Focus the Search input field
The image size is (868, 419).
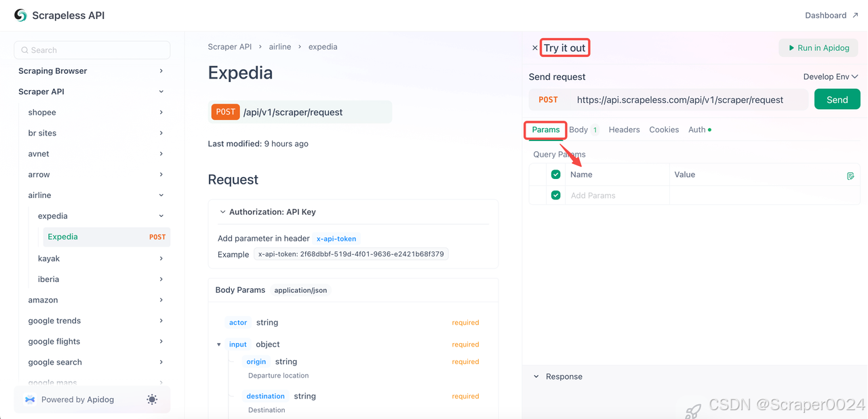pos(92,50)
